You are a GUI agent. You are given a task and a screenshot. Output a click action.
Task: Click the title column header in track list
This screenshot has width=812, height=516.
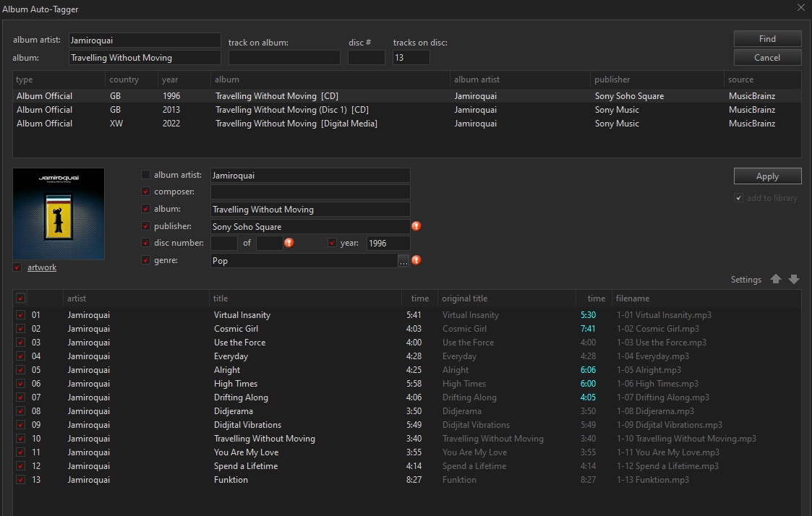(x=221, y=298)
